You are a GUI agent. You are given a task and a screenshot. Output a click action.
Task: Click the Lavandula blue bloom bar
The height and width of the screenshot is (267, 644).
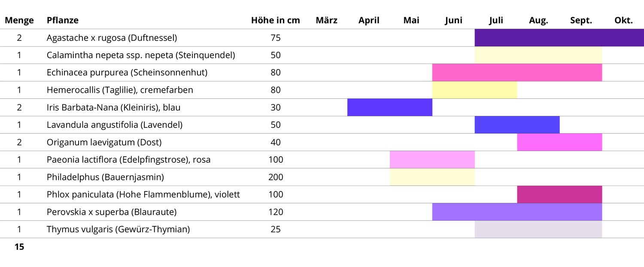517,125
